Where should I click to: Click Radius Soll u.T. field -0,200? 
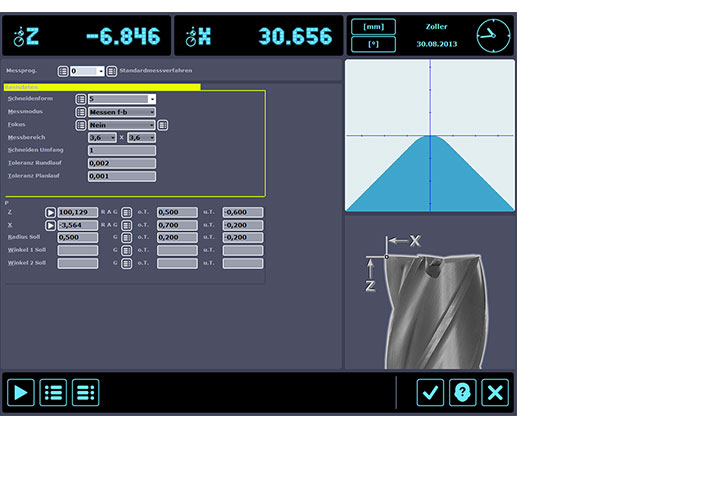click(x=243, y=237)
